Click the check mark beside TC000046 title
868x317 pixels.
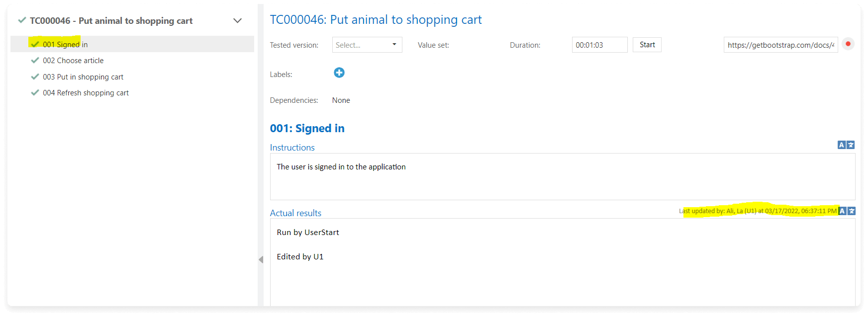point(22,20)
